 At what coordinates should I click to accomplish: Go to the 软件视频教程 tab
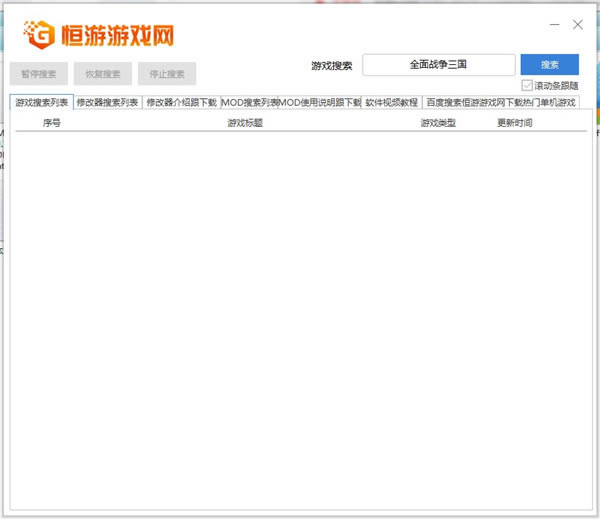click(391, 102)
